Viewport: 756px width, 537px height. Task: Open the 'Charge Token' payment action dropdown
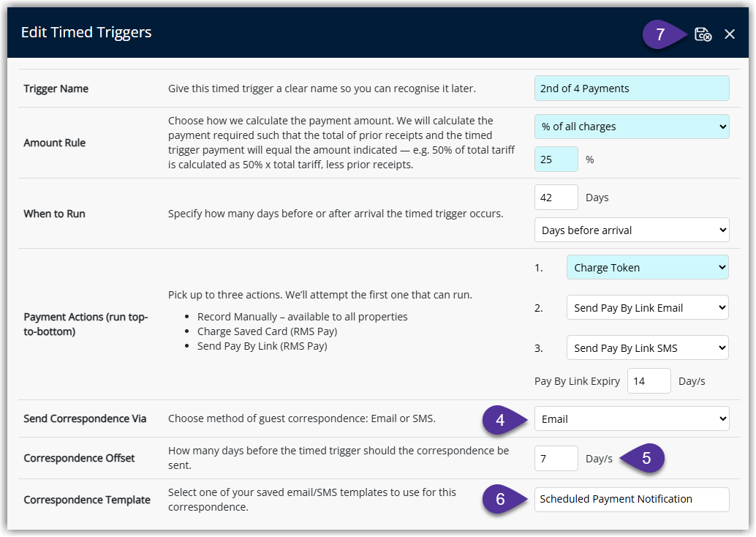pyautogui.click(x=648, y=267)
